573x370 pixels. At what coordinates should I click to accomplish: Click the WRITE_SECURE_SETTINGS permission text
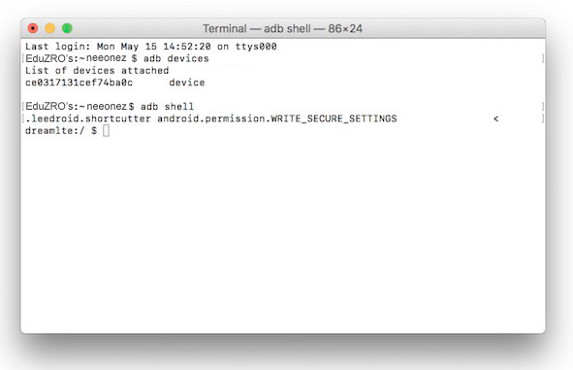pyautogui.click(x=334, y=119)
